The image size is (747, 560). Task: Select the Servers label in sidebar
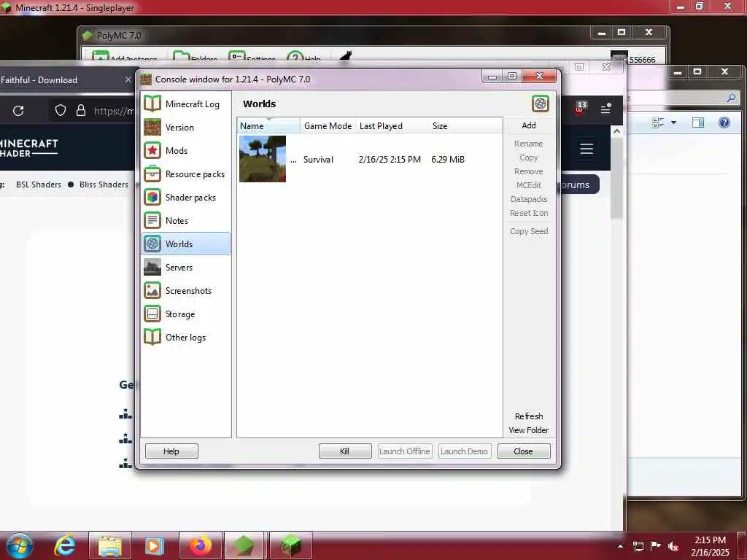pyautogui.click(x=179, y=268)
